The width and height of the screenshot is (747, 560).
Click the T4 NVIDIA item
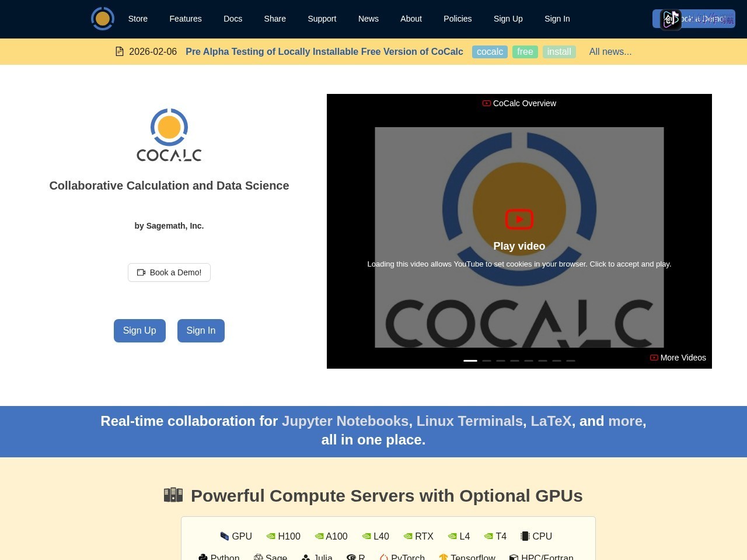(495, 536)
